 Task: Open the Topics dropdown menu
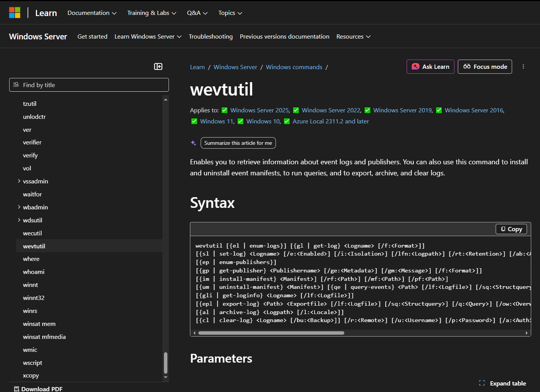coord(230,13)
